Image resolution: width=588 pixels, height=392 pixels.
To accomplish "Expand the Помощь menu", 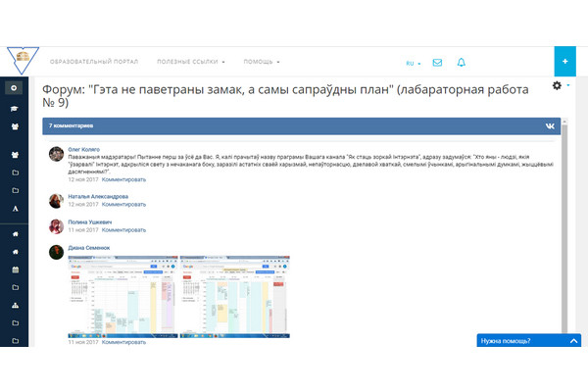I will click(261, 62).
